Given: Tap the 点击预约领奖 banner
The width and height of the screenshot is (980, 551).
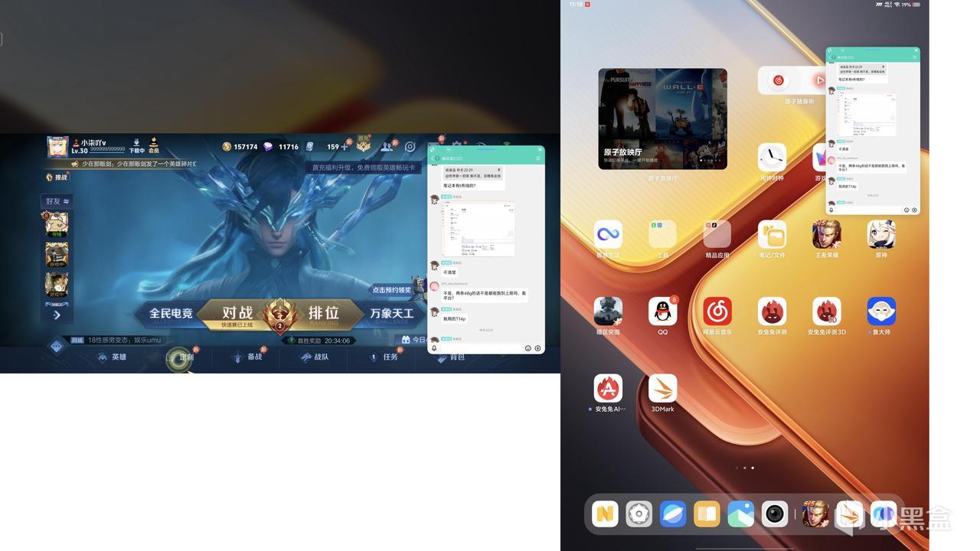Looking at the screenshot, I should pos(392,290).
